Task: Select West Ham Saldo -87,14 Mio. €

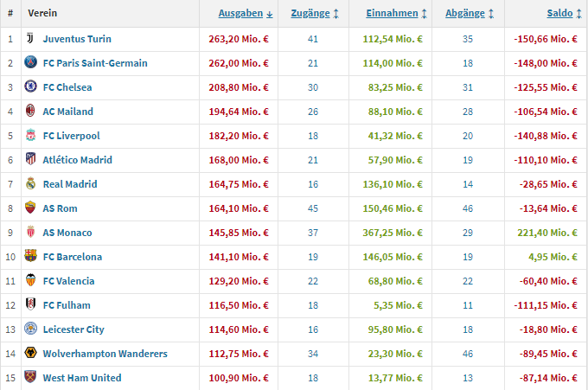Action: click(x=548, y=378)
